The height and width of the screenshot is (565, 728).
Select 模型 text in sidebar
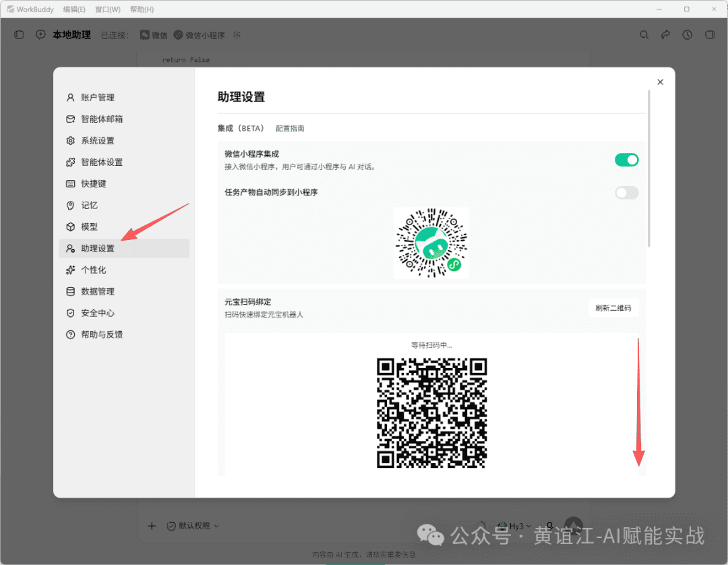[89, 227]
